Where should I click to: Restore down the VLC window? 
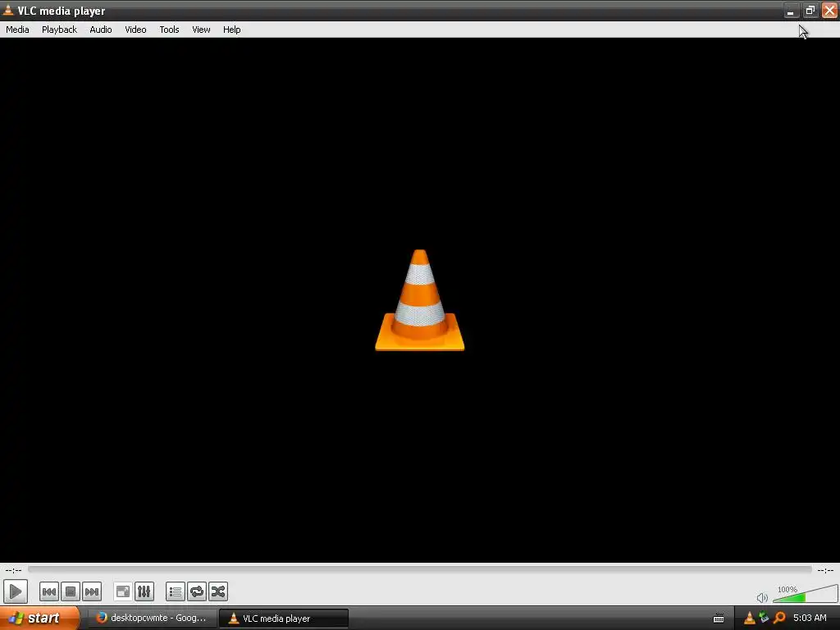[810, 11]
